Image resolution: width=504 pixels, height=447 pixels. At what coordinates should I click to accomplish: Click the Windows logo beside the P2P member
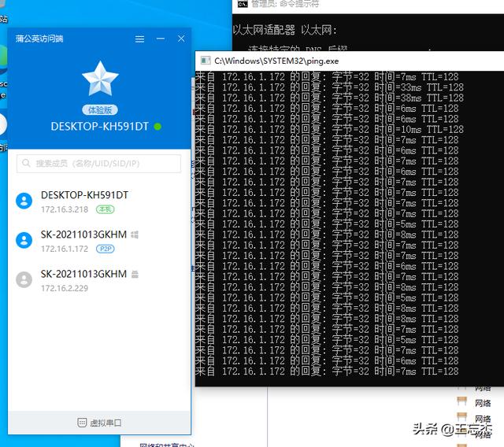[135, 235]
